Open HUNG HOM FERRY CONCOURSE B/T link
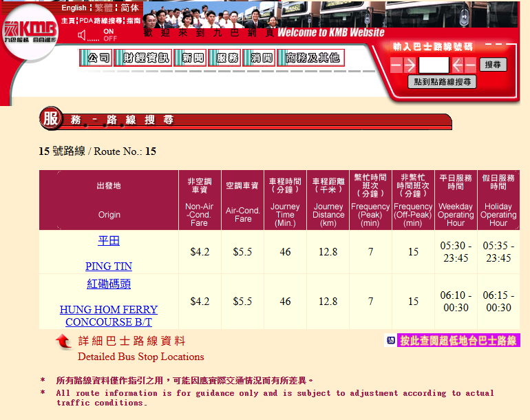The width and height of the screenshot is (530, 420). (x=109, y=315)
